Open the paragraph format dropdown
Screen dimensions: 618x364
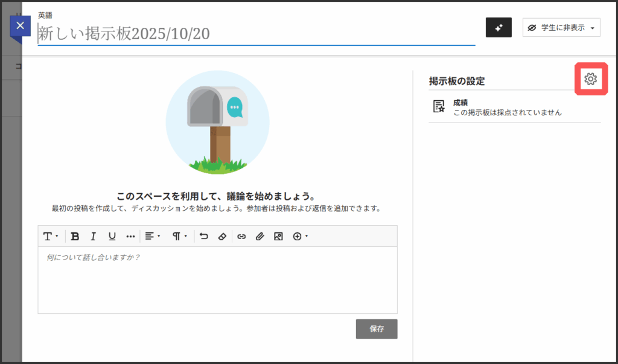179,236
